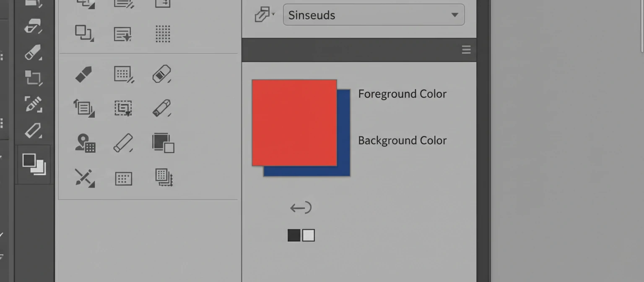
Task: Open the pattern grid tool in the flyout panel
Action: click(123, 73)
